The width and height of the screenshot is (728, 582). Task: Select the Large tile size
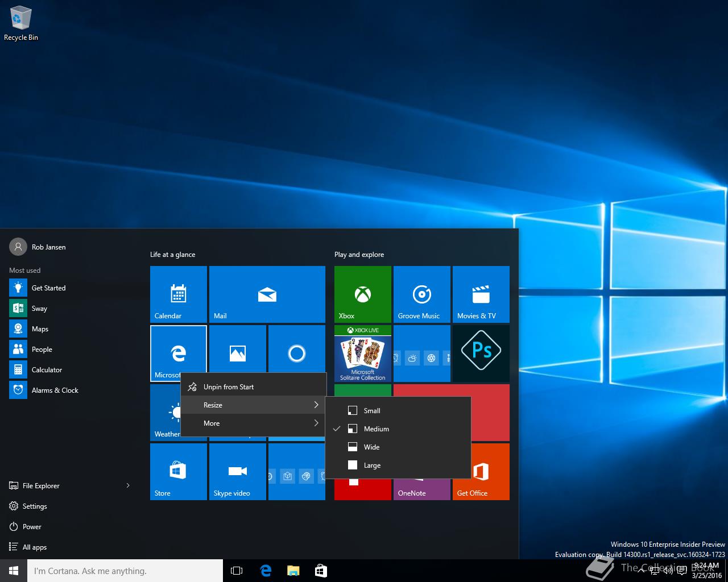pos(398,465)
